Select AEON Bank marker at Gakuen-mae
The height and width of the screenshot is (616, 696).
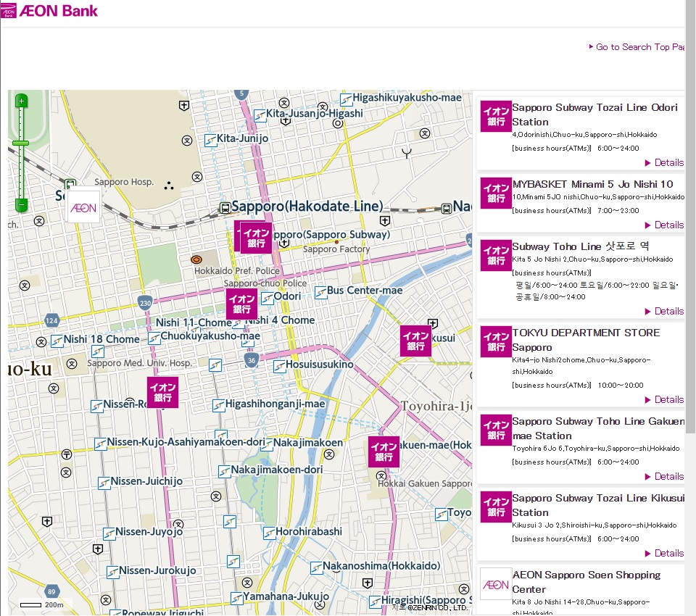pyautogui.click(x=384, y=451)
